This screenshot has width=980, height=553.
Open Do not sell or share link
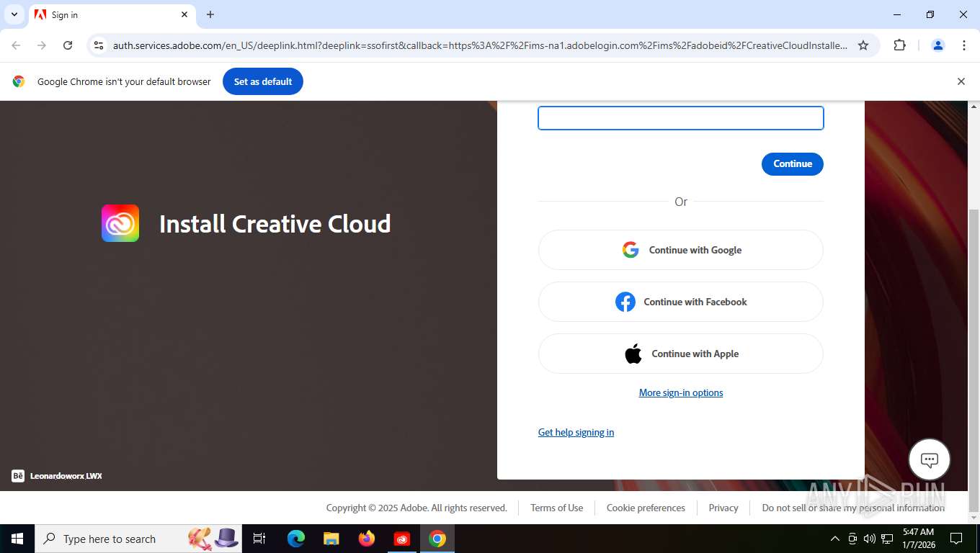click(x=853, y=508)
